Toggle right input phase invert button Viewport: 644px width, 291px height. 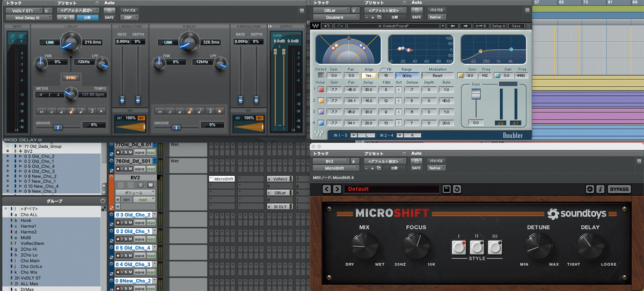click(x=21, y=36)
